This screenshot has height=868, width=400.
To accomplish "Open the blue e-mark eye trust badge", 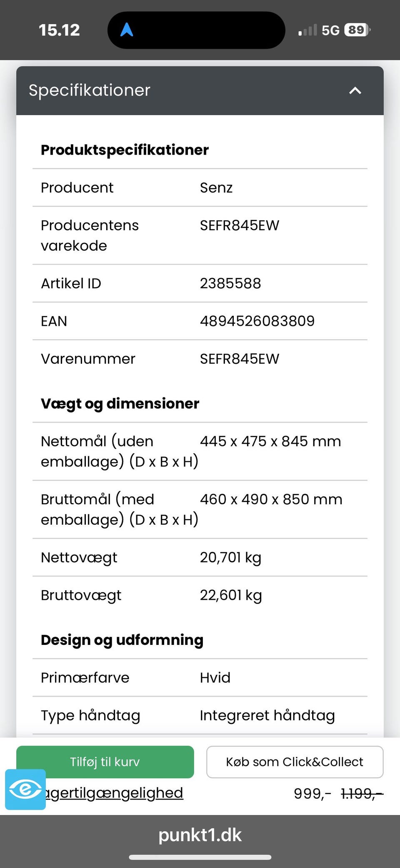I will pos(25,789).
